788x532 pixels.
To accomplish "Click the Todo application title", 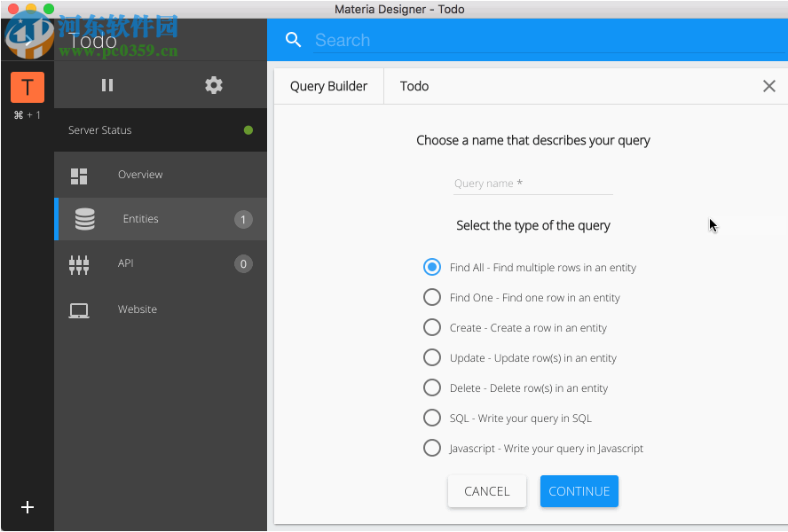I will coord(92,41).
